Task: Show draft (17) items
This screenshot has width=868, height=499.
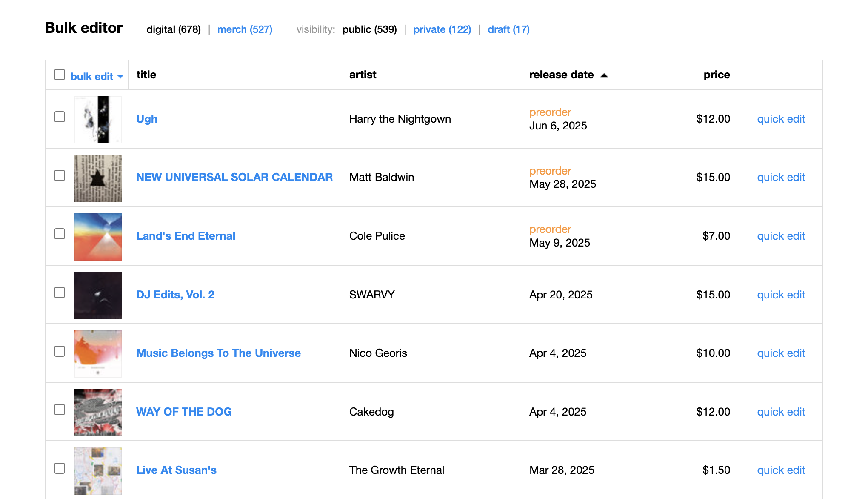Action: point(508,29)
